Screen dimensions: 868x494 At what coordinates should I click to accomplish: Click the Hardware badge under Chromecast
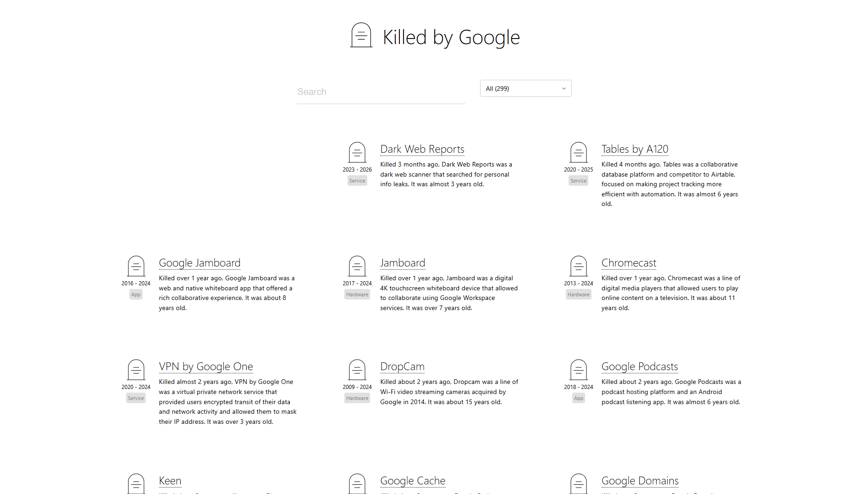point(578,294)
